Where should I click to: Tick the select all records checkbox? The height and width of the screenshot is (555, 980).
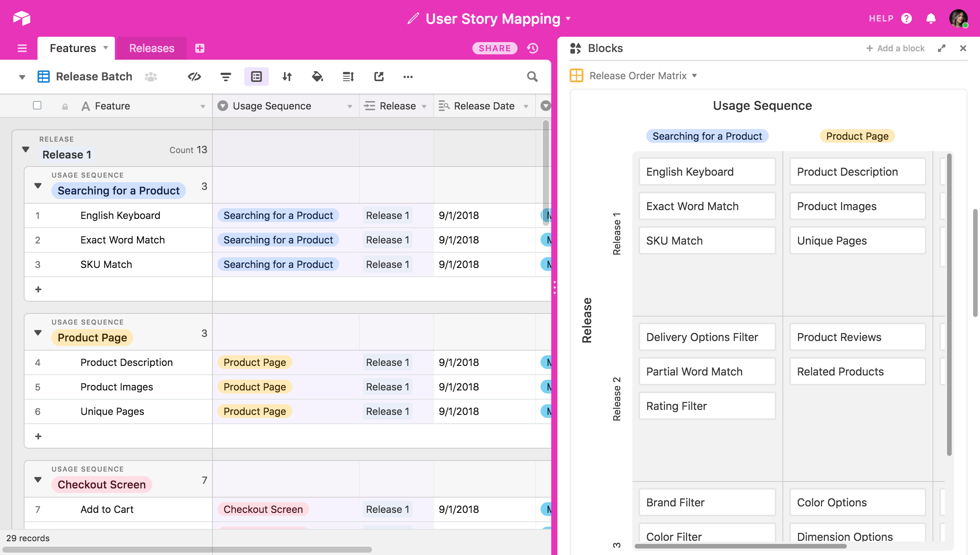coord(37,105)
